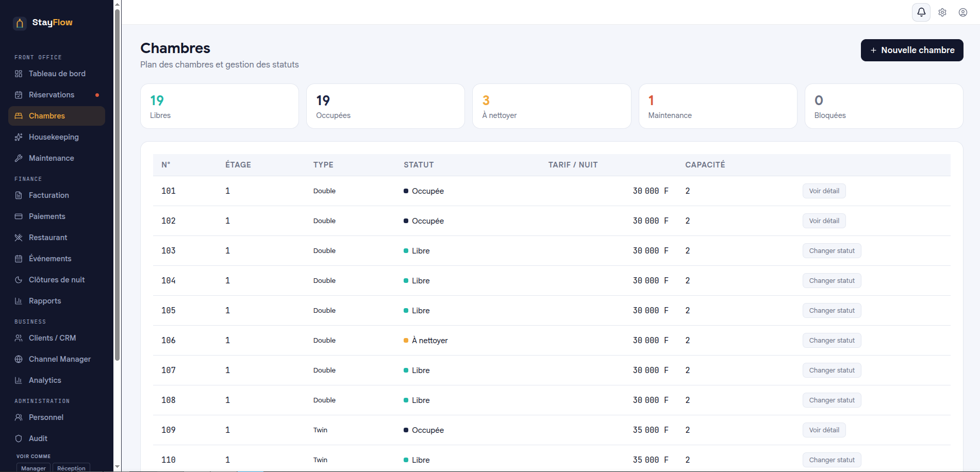Screen dimensions: 980x472
Task: Click the Audit shield icon
Action: [19, 439]
